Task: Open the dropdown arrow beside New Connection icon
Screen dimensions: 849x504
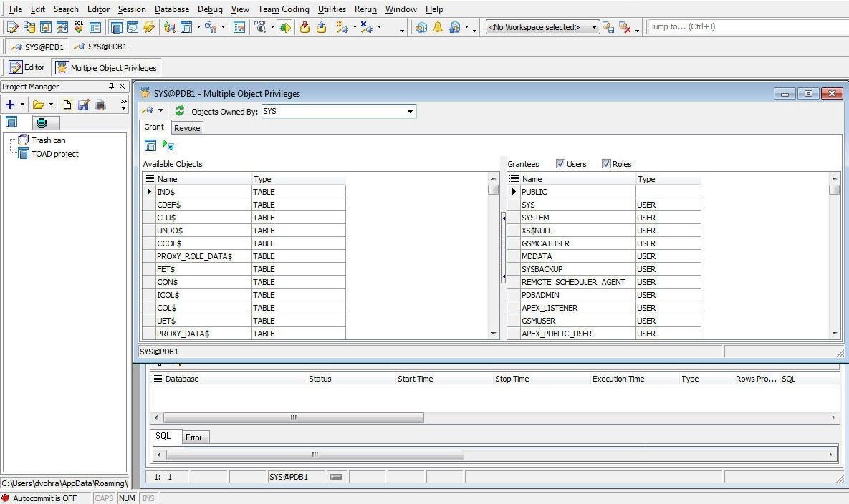Action: coord(355,27)
